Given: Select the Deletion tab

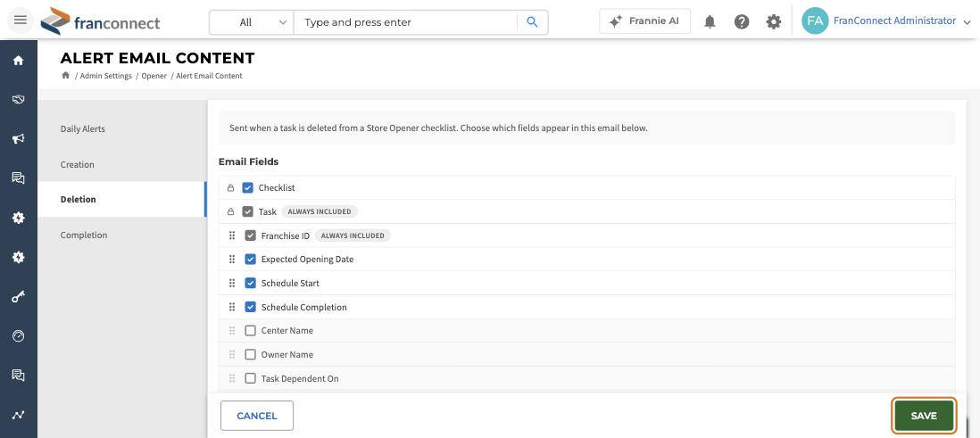Looking at the screenshot, I should pyautogui.click(x=122, y=199).
